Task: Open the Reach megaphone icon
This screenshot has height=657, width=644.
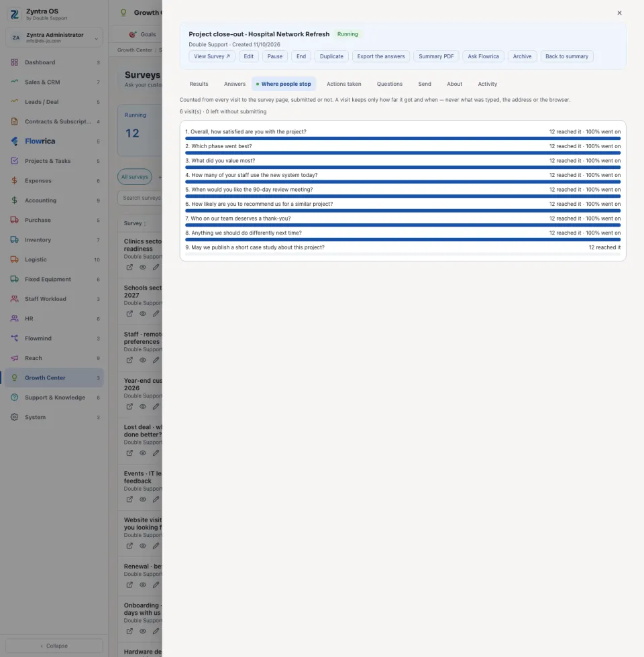Action: coord(14,358)
